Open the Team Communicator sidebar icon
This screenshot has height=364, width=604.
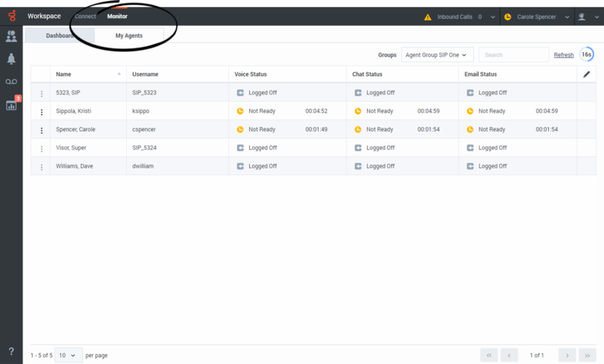11,35
